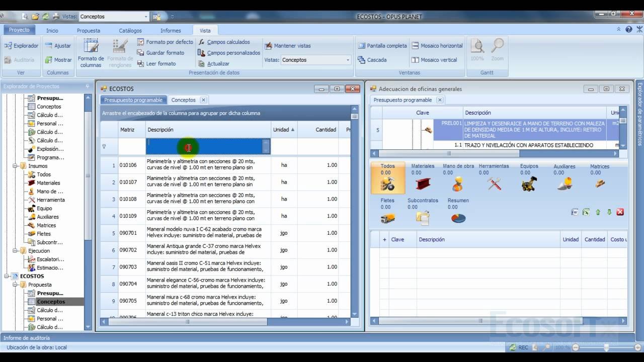Collapse the Insumos tree branch
Image resolution: width=644 pixels, height=362 pixels.
click(x=16, y=165)
